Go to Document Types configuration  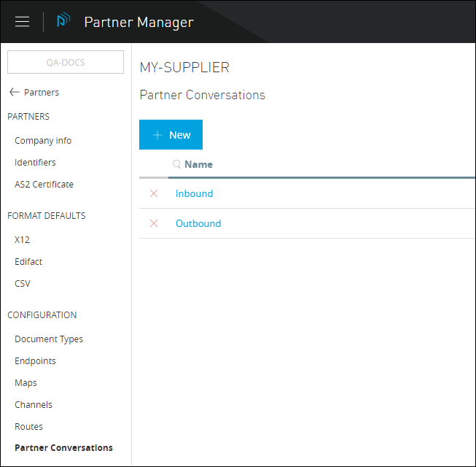click(x=49, y=339)
